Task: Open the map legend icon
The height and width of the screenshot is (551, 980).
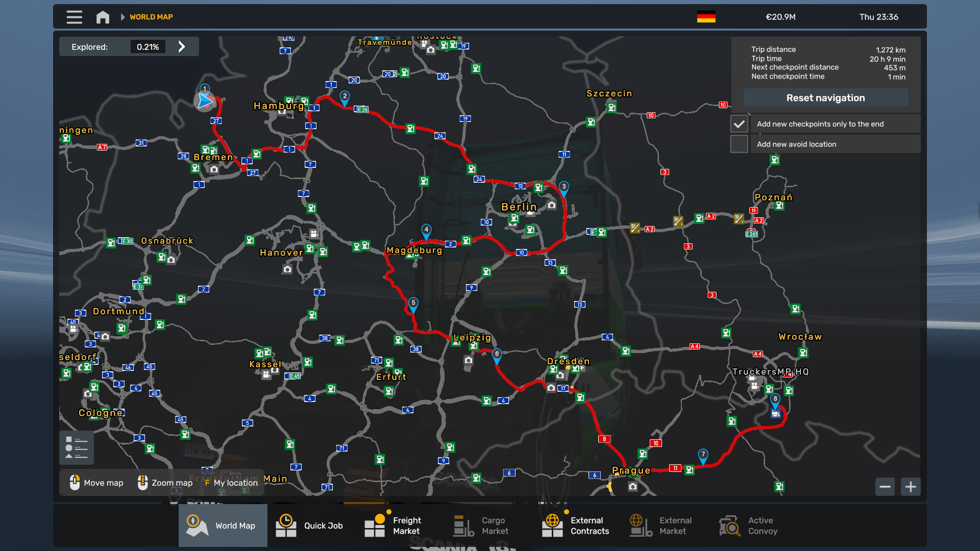Action: (77, 447)
